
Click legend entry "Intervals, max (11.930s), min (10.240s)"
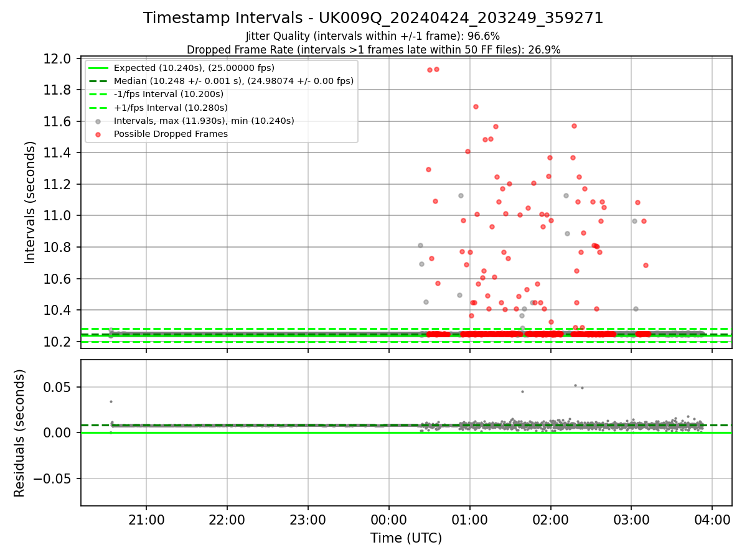pos(204,121)
